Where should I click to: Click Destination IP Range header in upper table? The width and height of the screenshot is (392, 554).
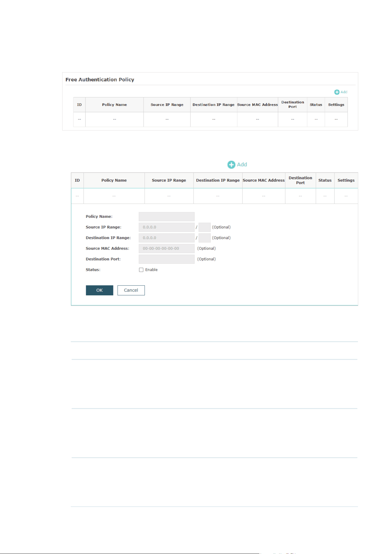pos(213,105)
